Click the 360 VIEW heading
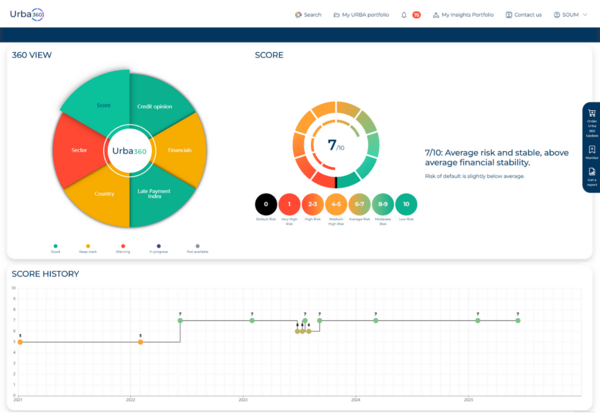The height and width of the screenshot is (419, 600). [32, 55]
